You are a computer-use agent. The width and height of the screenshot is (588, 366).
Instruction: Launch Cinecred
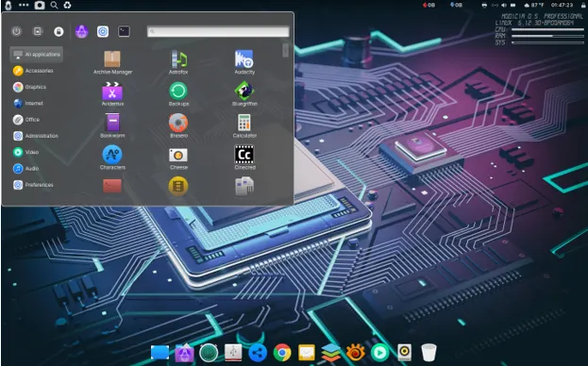[x=244, y=158]
